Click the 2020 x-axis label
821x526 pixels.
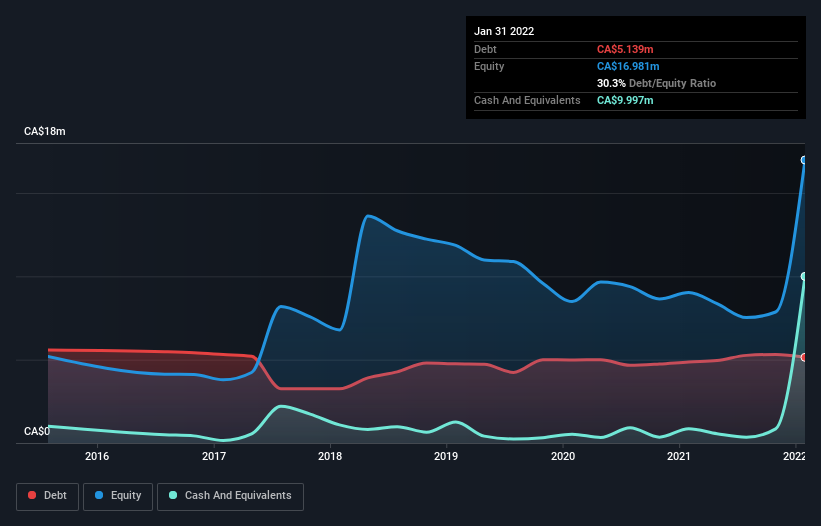pos(563,456)
